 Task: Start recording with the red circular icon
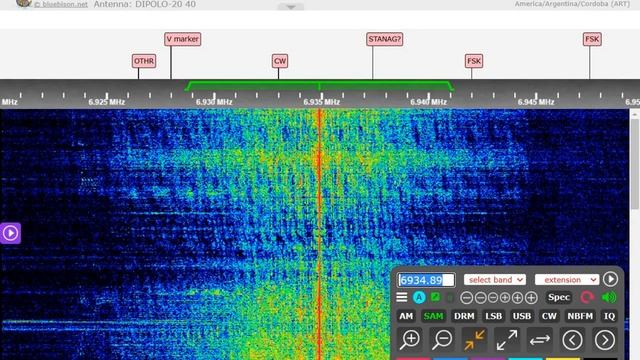coord(587,297)
